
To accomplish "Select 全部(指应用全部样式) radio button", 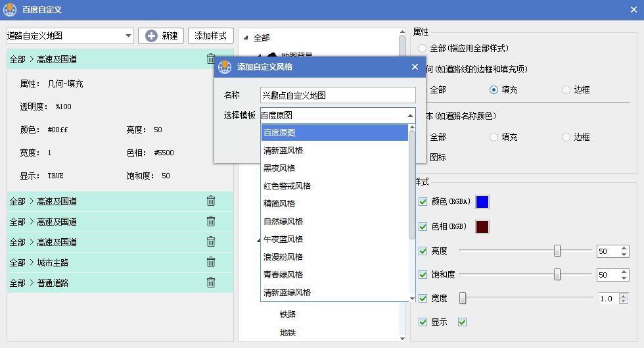I will point(422,49).
